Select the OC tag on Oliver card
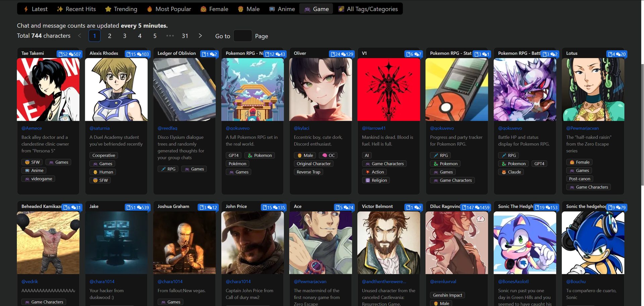Screen dimensions: 644x306 (329, 155)
